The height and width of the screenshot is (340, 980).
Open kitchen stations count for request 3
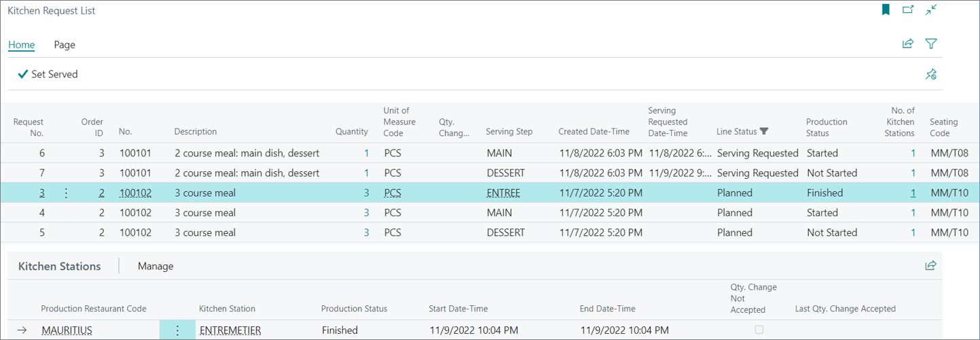(913, 193)
